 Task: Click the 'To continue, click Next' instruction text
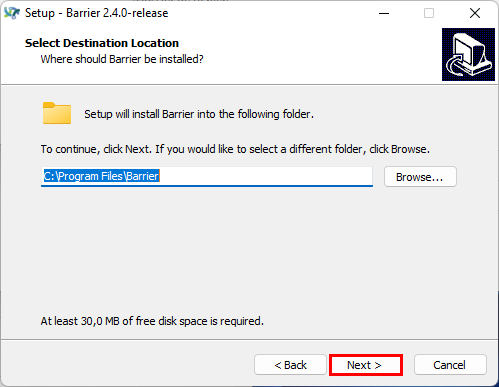[235, 149]
